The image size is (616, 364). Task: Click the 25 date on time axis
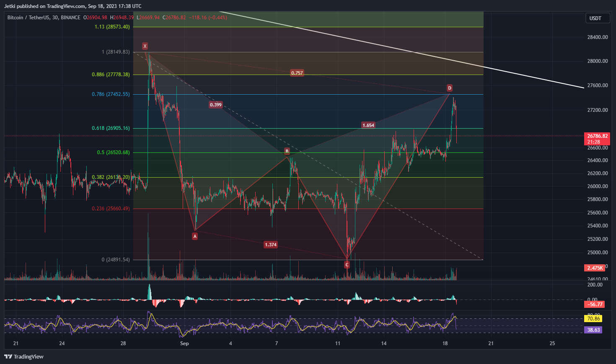click(x=552, y=343)
